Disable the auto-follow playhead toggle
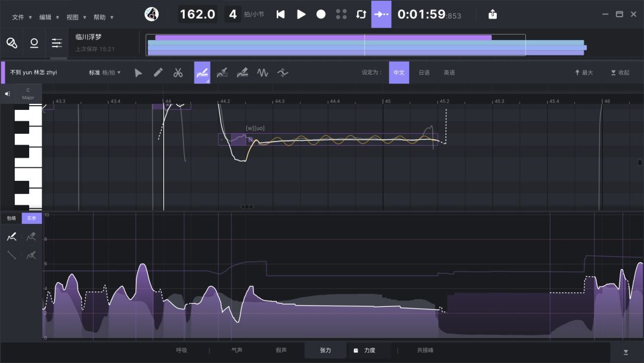Viewport: 644px width, 363px height. tap(381, 14)
